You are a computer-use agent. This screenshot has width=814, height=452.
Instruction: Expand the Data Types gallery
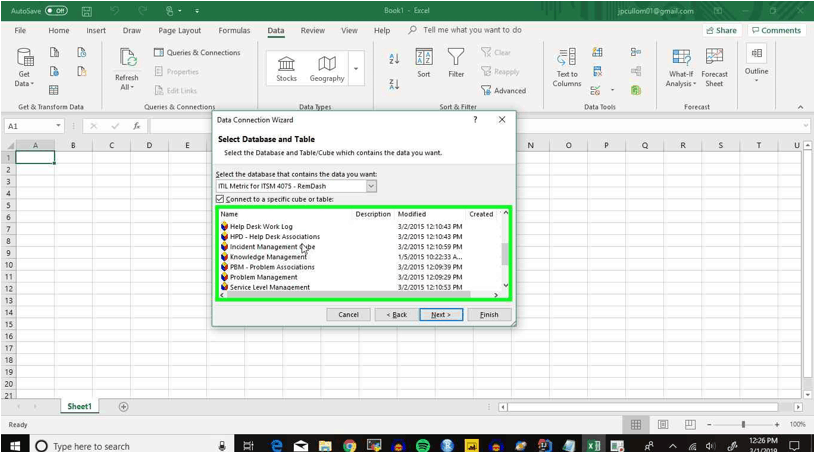click(356, 69)
